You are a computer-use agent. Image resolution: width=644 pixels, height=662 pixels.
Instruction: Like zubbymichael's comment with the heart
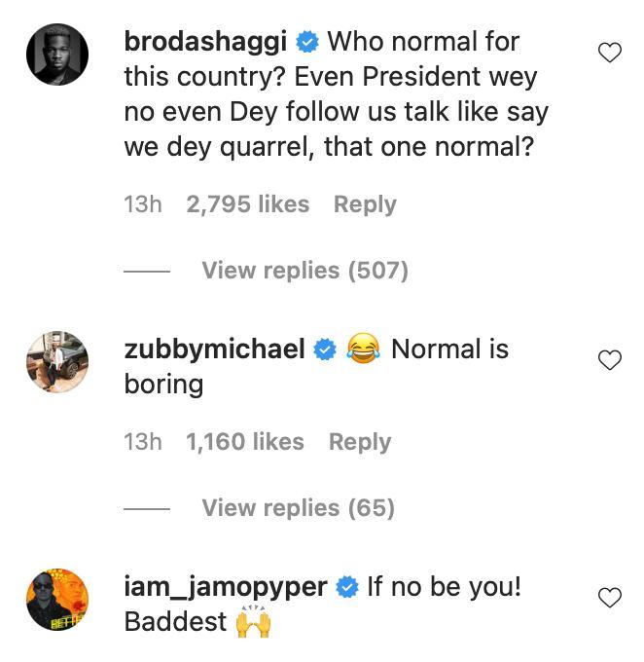pyautogui.click(x=609, y=360)
